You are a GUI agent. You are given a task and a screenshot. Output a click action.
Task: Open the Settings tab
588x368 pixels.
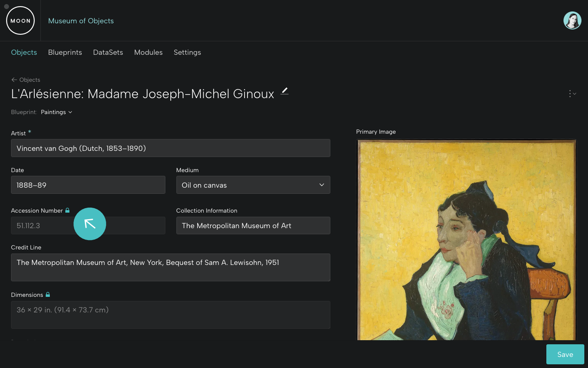click(x=187, y=52)
